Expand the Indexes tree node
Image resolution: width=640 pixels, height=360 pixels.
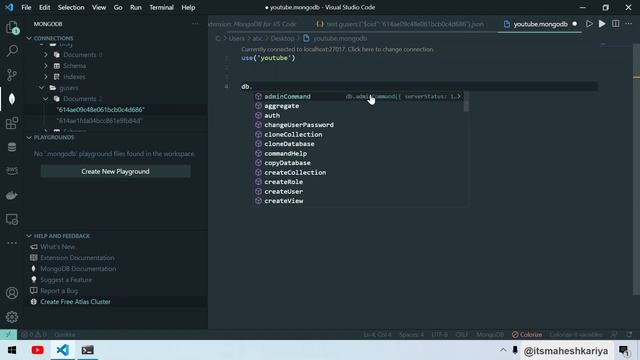coord(46,77)
